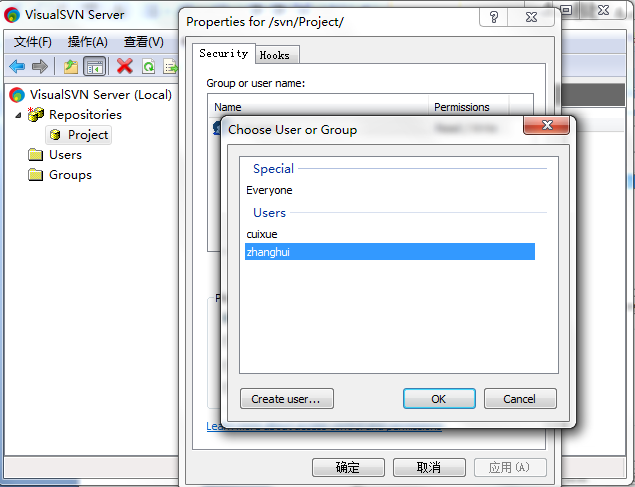Select the Users tree item
The height and width of the screenshot is (487, 635).
(x=66, y=155)
